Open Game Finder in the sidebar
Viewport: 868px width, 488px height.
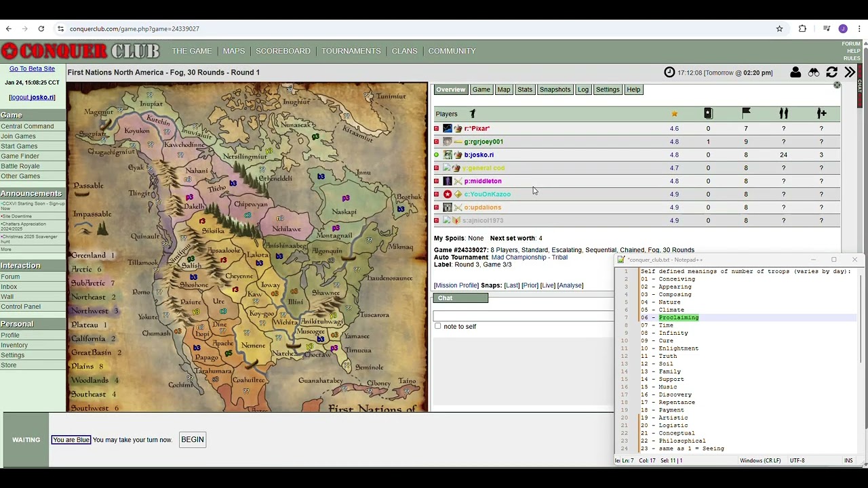pyautogui.click(x=20, y=156)
